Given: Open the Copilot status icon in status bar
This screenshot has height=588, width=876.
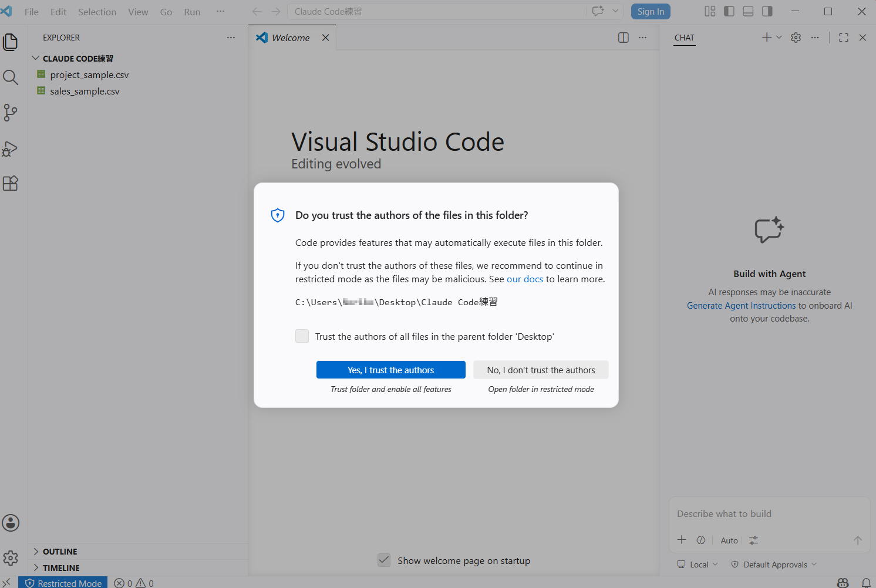Looking at the screenshot, I should click(x=843, y=583).
